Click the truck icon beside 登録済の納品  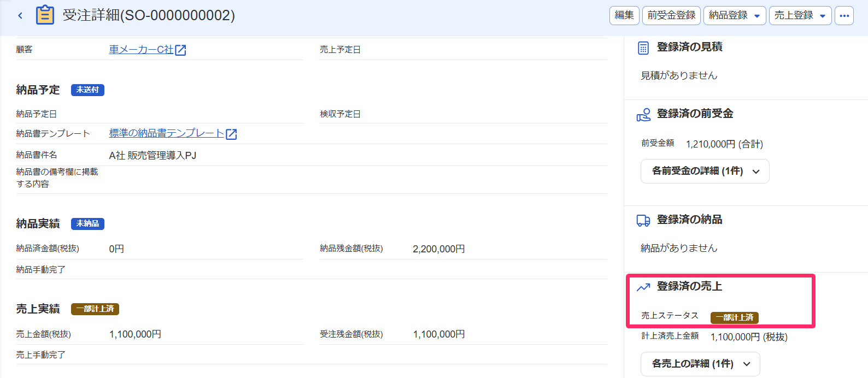coord(643,220)
